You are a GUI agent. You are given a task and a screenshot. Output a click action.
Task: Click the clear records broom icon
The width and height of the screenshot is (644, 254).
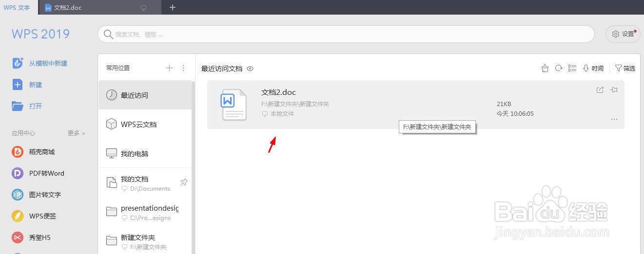click(545, 68)
